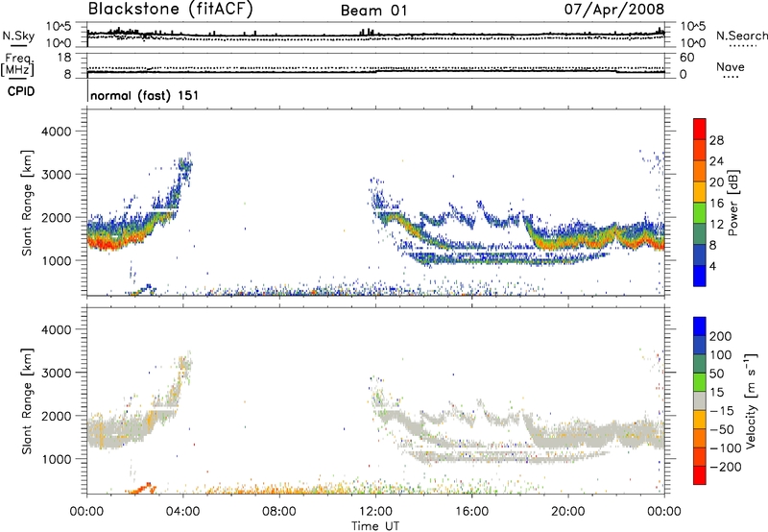Click the 'N.Search' legend label
This screenshot has height=532, width=768.
pos(741,36)
